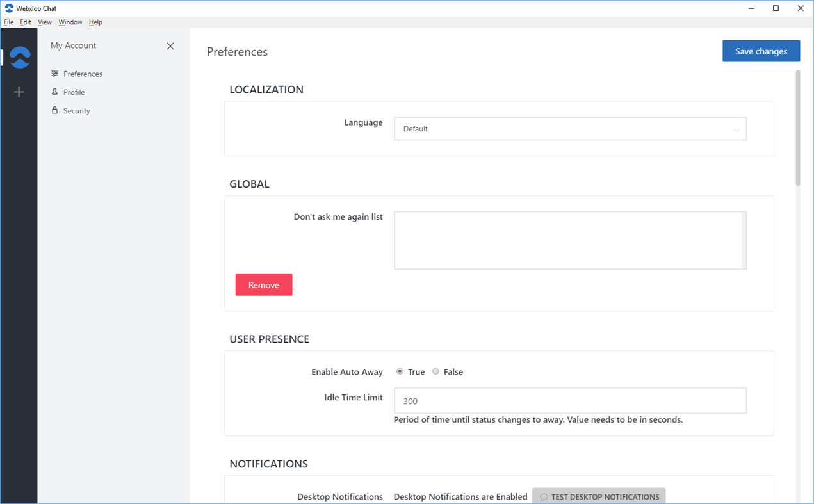Click the page vertical scrollbar thumb
814x504 pixels.
click(798, 128)
